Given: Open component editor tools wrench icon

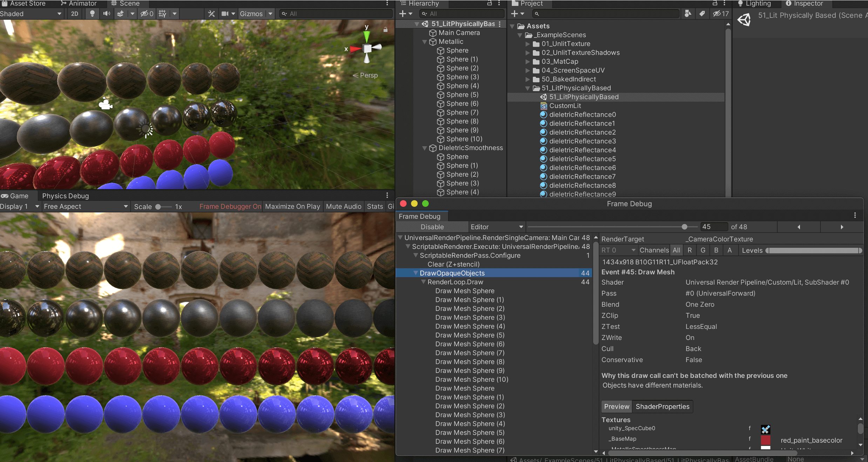Looking at the screenshot, I should [211, 14].
